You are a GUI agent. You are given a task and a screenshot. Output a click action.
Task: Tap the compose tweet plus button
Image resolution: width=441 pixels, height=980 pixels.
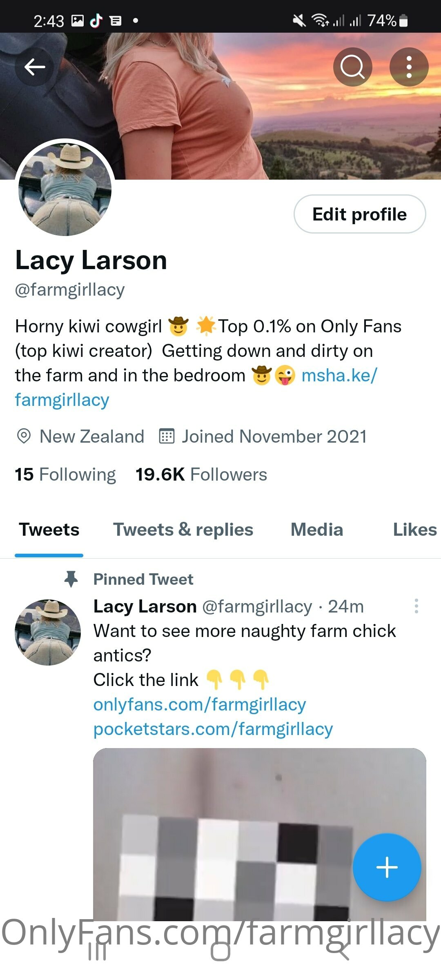387,867
